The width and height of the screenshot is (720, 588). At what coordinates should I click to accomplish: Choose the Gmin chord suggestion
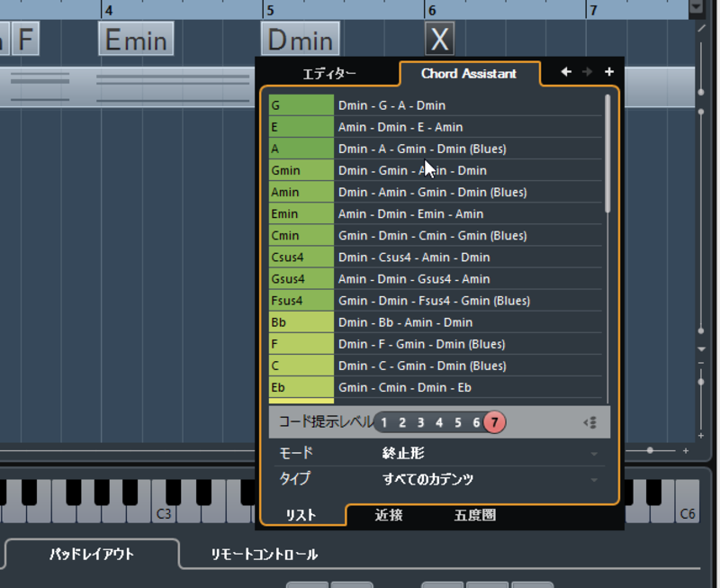[301, 170]
